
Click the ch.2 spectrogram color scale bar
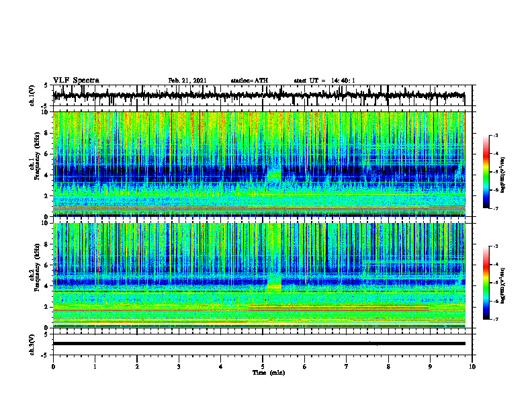click(x=486, y=283)
